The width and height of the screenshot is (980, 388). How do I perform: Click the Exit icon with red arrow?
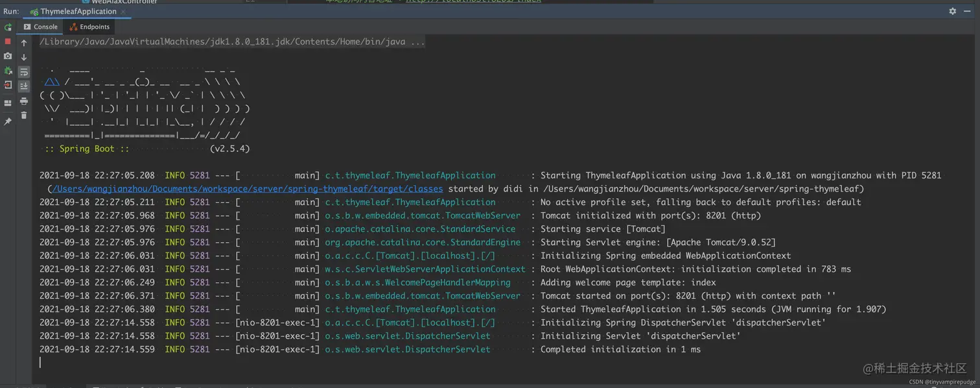click(8, 85)
